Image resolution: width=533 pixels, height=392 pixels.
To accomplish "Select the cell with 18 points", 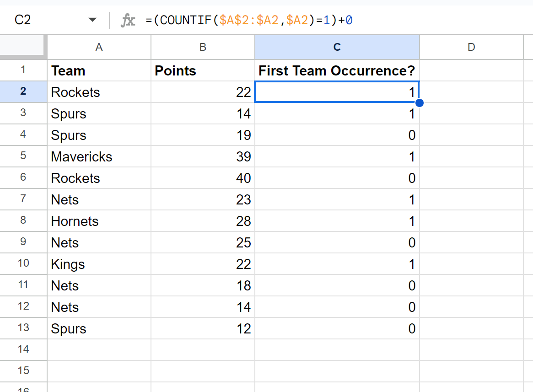I will (x=203, y=285).
